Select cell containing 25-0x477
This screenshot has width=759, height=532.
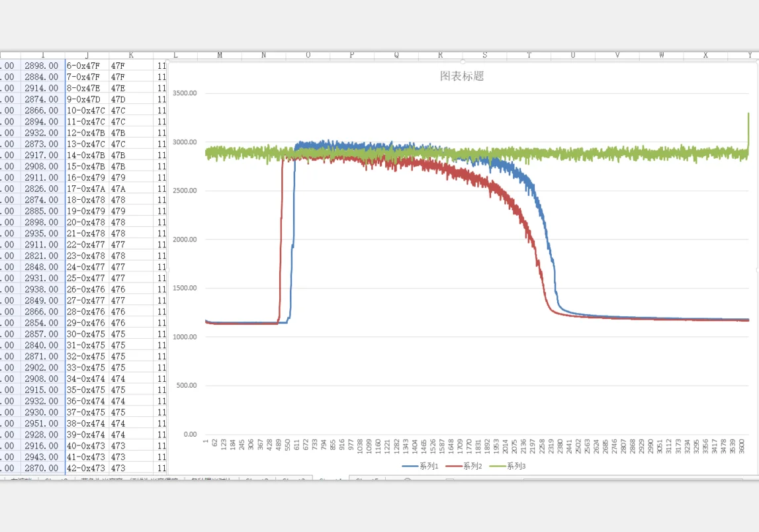click(x=87, y=278)
